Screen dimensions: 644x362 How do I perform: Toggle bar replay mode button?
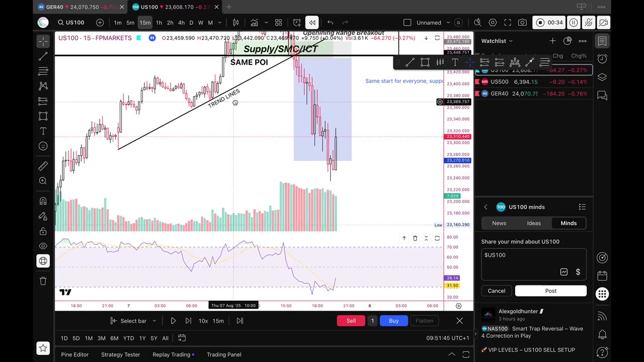[312, 23]
